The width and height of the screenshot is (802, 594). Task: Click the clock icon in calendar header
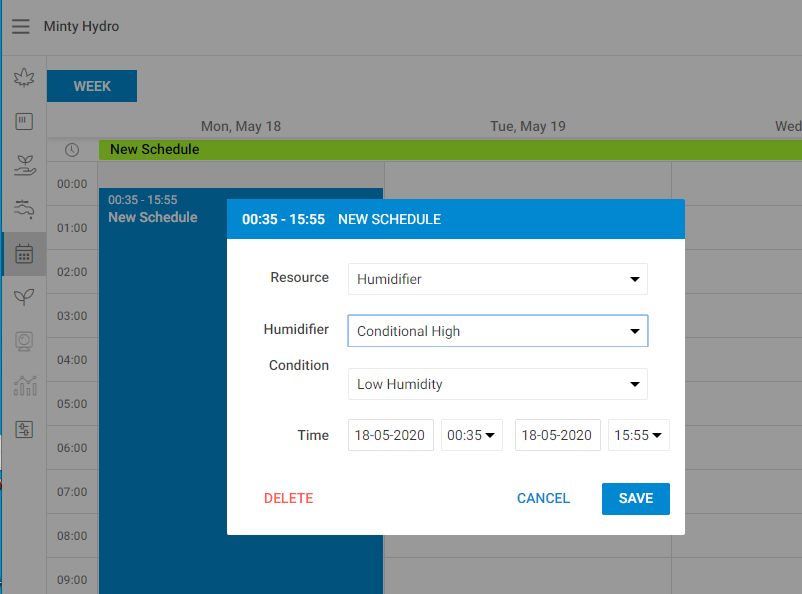pyautogui.click(x=72, y=150)
